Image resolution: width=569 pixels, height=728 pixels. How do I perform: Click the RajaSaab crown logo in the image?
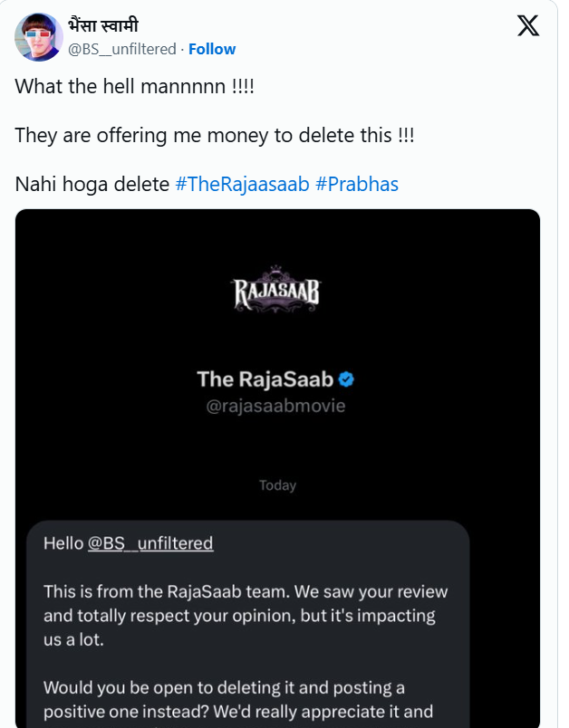pyautogui.click(x=275, y=286)
